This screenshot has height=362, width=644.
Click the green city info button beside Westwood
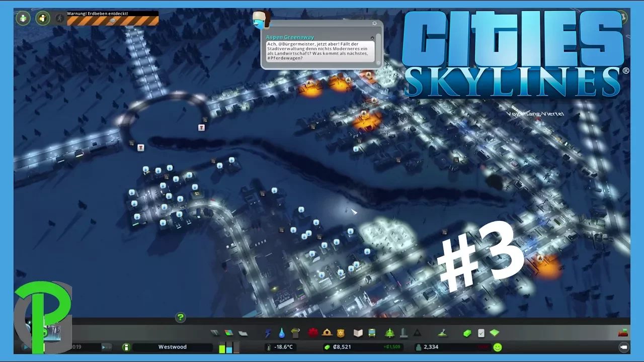click(126, 347)
